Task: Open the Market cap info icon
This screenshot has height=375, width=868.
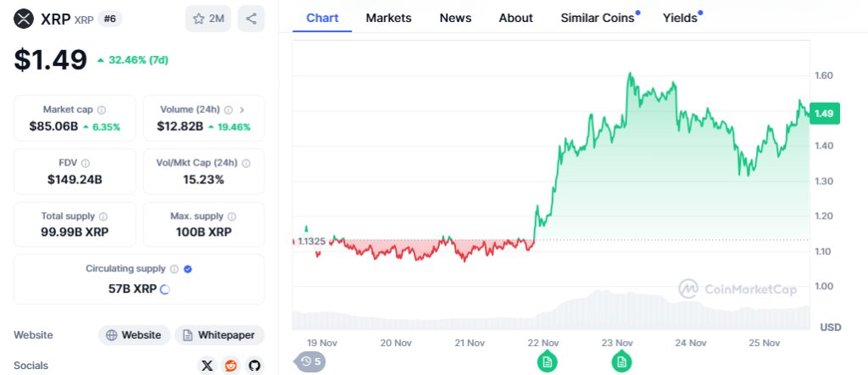Action: 102,109
